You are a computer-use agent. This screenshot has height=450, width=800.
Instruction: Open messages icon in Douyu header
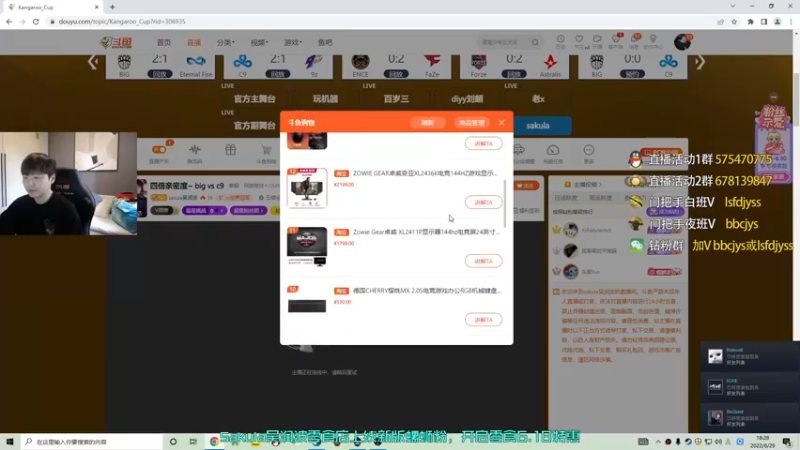click(635, 41)
